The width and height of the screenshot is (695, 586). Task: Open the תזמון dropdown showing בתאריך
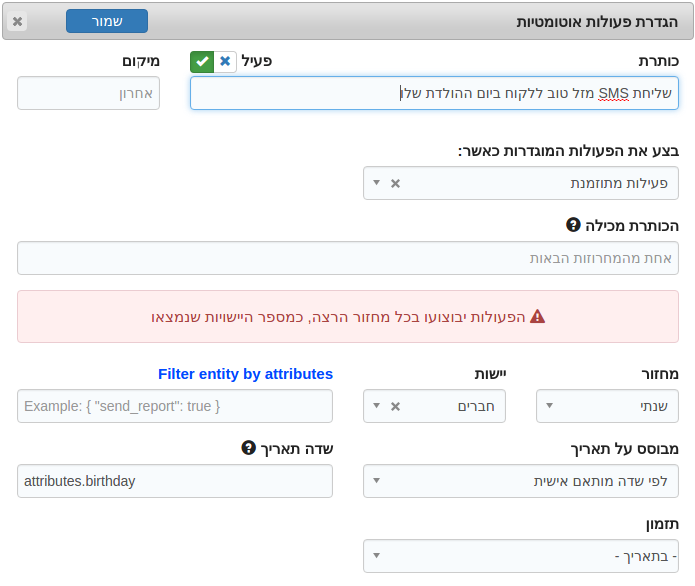(521, 556)
